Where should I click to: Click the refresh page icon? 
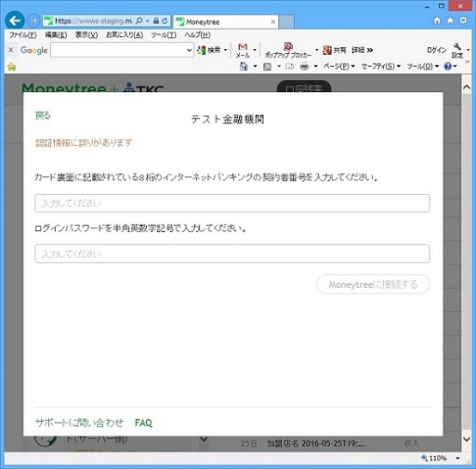click(165, 20)
